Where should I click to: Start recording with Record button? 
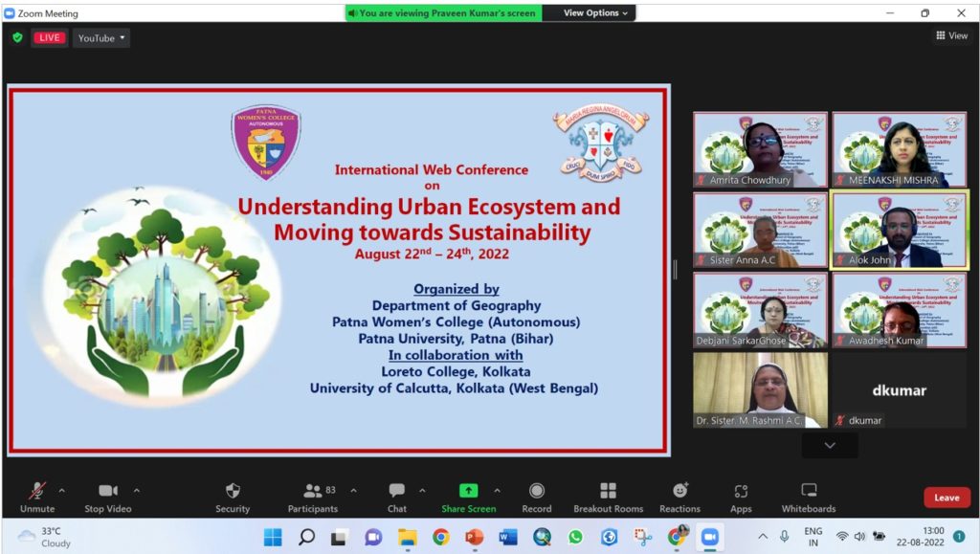[x=536, y=491]
